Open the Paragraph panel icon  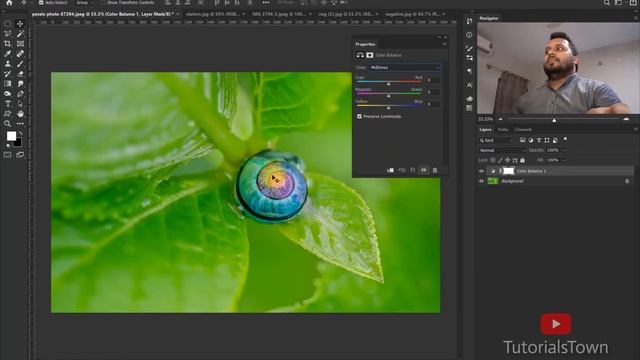(x=469, y=71)
